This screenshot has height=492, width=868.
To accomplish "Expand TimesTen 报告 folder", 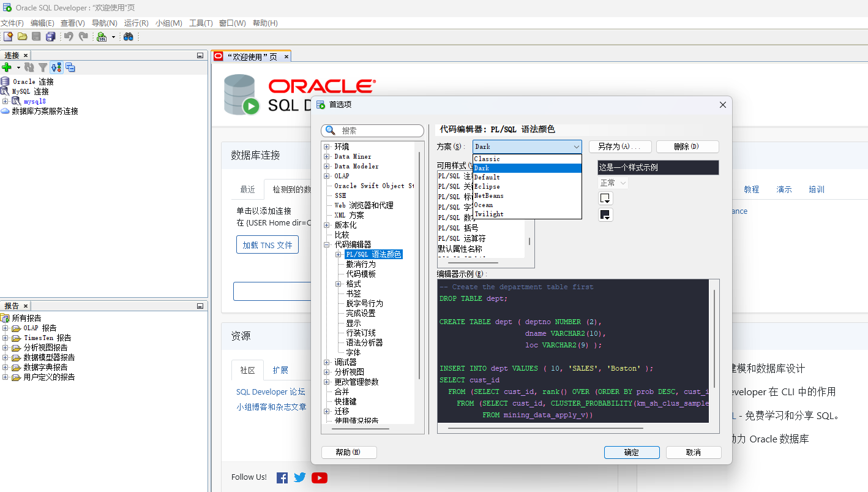I will click(x=5, y=338).
